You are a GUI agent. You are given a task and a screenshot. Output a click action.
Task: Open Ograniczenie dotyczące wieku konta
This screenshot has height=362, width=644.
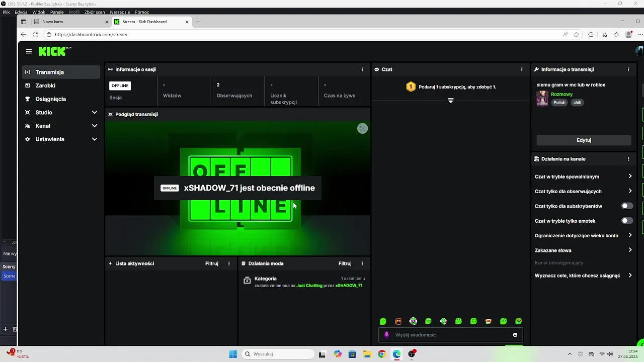pyautogui.click(x=583, y=235)
